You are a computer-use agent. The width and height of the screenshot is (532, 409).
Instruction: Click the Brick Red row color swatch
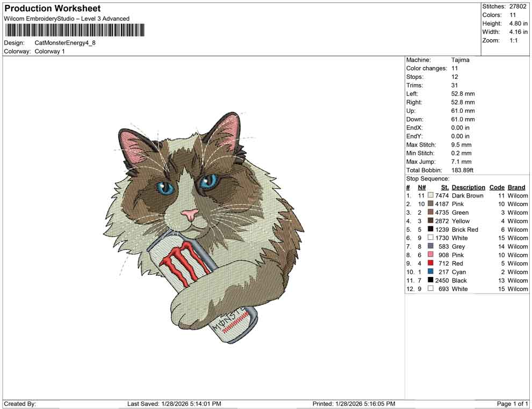tap(430, 229)
